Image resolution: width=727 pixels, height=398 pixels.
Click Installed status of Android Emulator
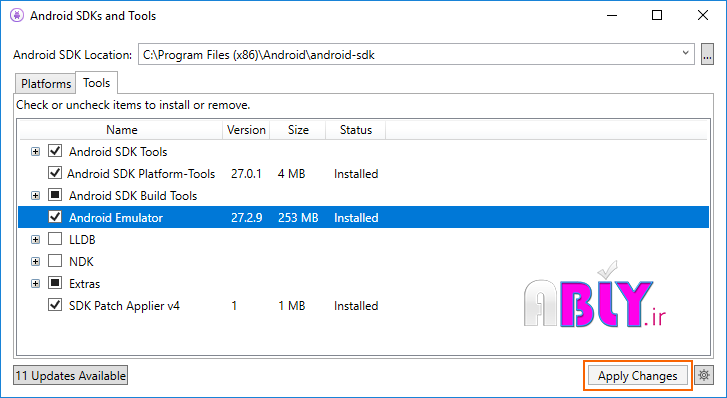pyautogui.click(x=356, y=218)
